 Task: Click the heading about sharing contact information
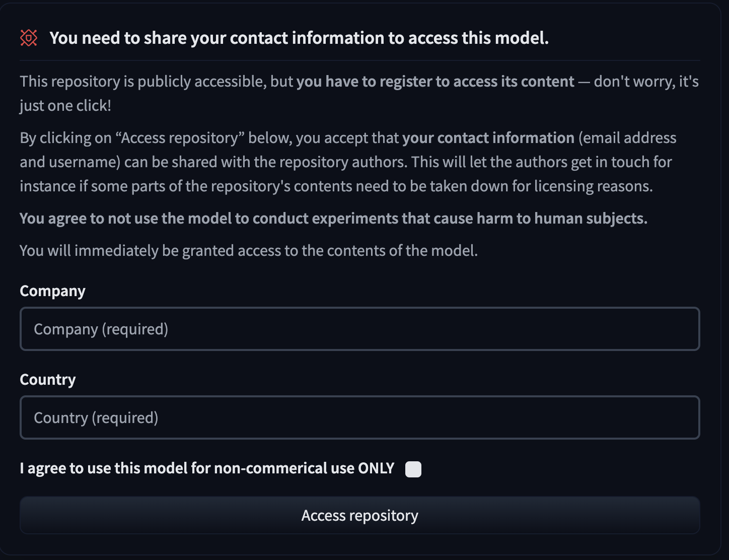299,38
